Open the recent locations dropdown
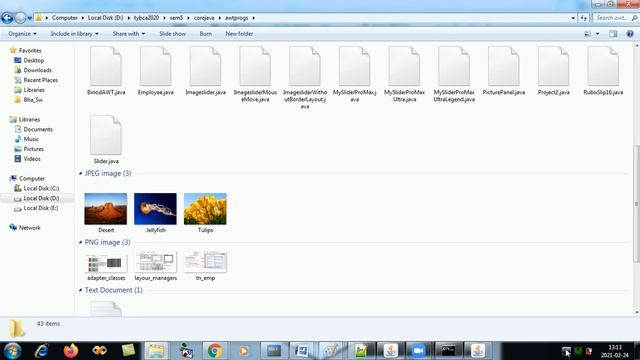The height and width of the screenshot is (360, 640). point(29,18)
